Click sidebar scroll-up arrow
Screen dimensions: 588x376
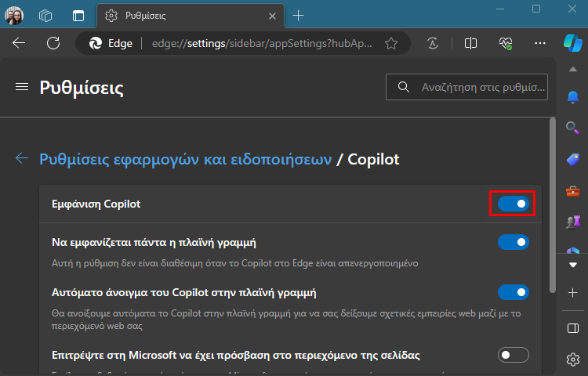tap(572, 69)
